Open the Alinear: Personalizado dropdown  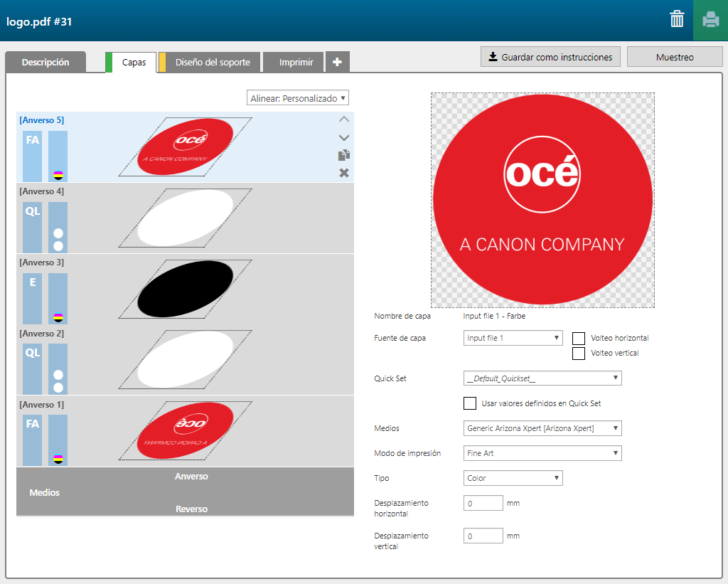[298, 98]
